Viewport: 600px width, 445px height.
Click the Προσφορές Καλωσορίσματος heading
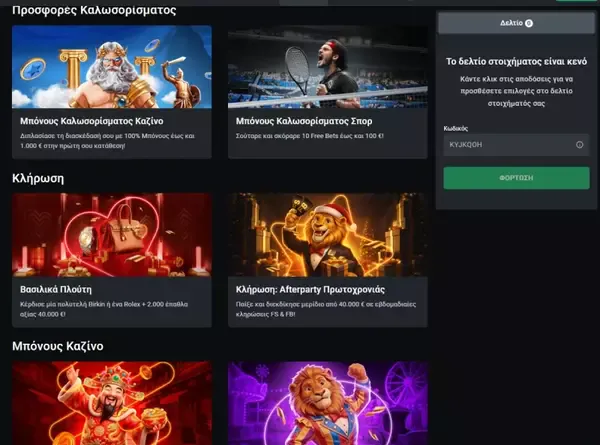[x=94, y=10]
